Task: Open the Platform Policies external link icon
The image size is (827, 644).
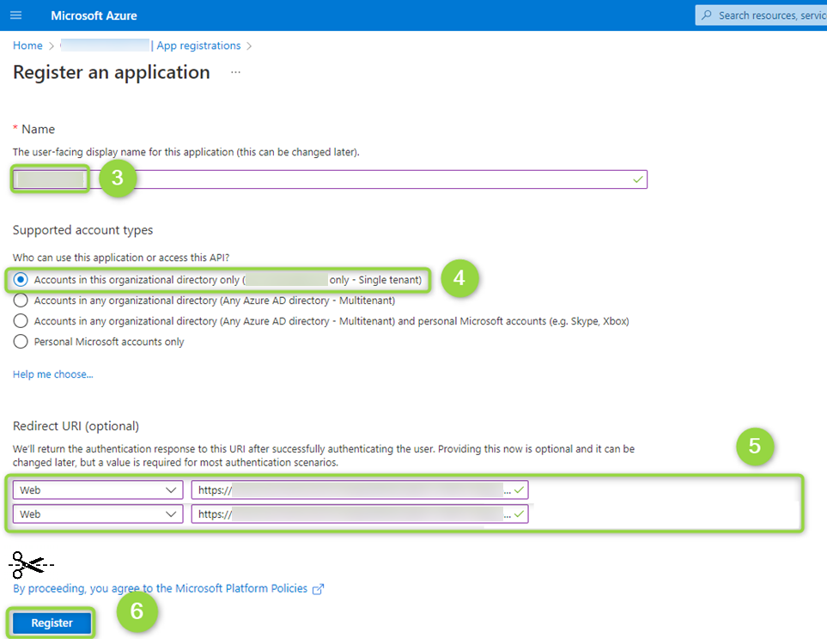Action: [x=318, y=589]
